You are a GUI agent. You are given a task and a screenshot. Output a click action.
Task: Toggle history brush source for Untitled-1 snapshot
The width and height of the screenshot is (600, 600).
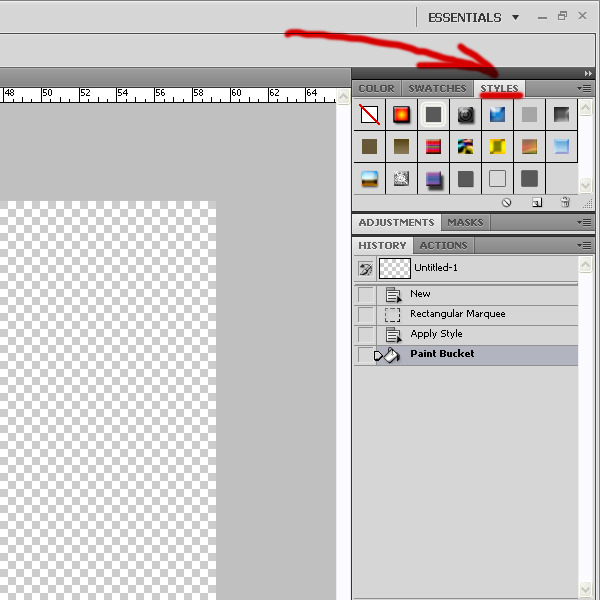(365, 269)
